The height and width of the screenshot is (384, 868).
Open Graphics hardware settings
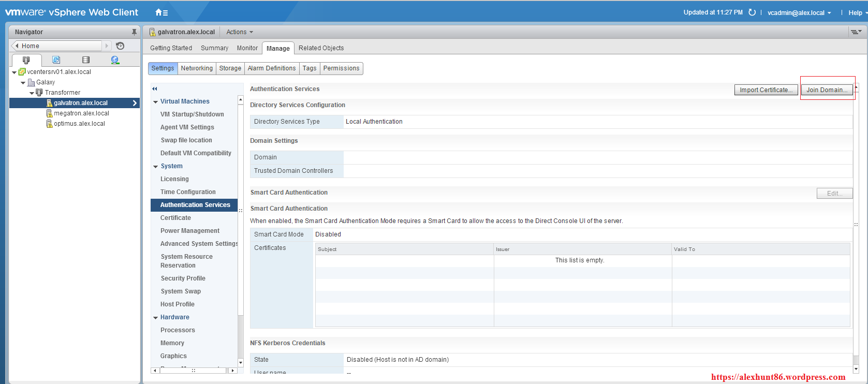tap(173, 356)
